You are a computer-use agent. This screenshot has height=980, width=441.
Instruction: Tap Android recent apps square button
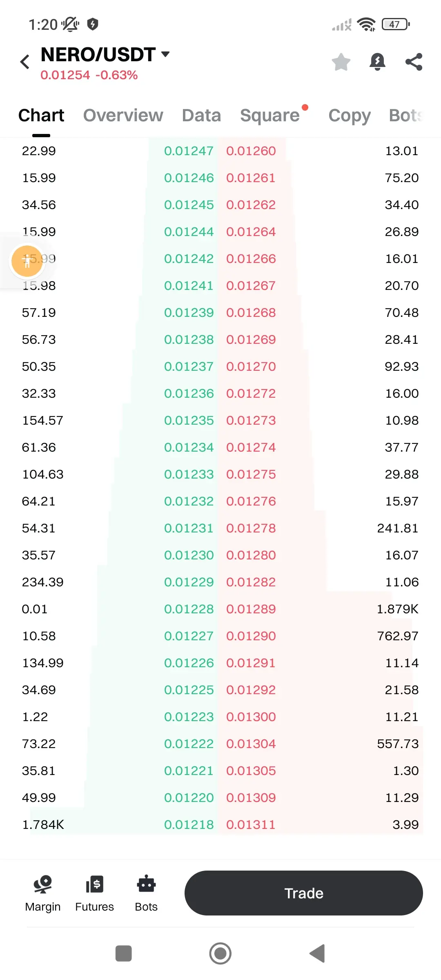click(x=124, y=953)
